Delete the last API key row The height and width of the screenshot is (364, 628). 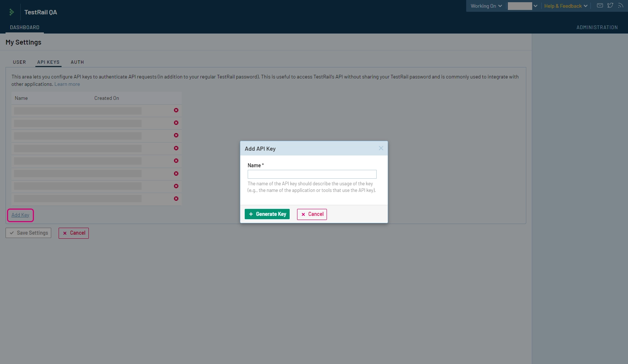point(176,199)
